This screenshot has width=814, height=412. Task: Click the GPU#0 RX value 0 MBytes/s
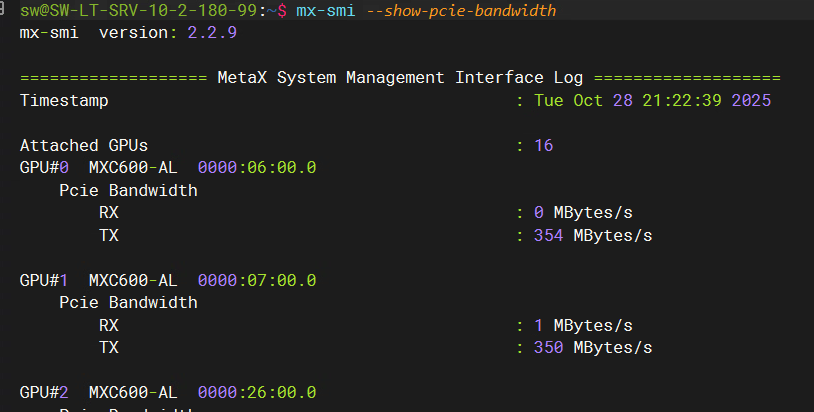pos(583,213)
